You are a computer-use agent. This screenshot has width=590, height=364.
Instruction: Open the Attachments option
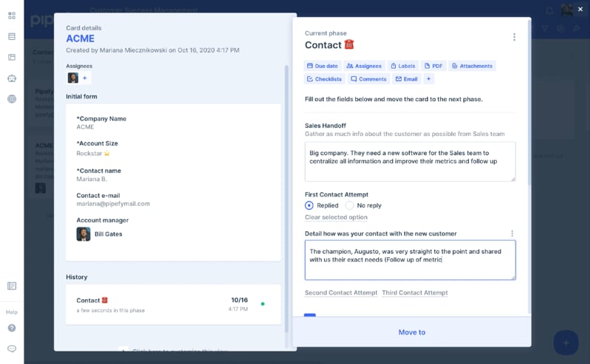pos(472,66)
